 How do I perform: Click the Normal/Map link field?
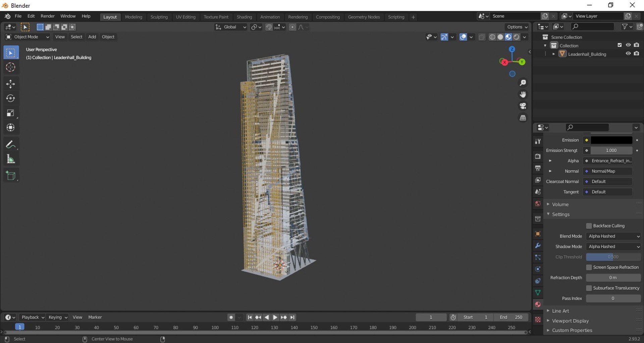(608, 171)
